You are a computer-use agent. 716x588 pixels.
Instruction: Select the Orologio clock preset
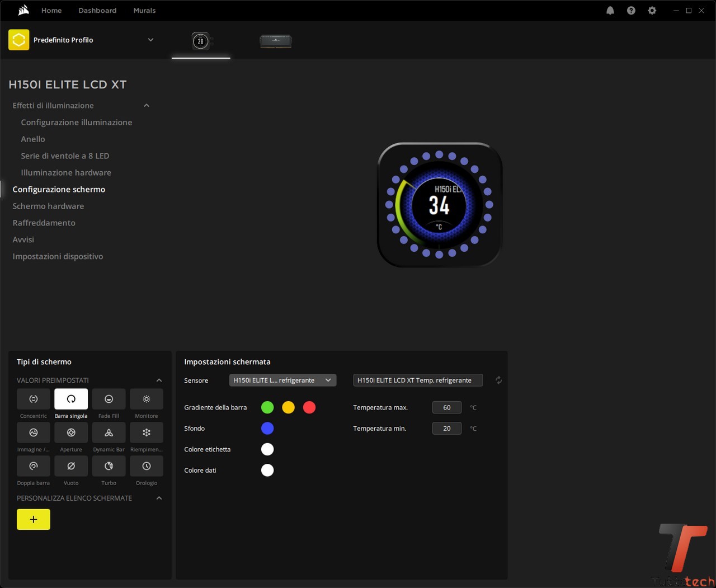click(x=147, y=466)
